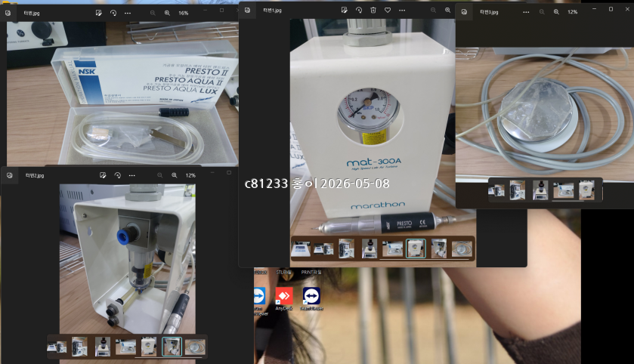Maximize the 터빈3.jpg window
This screenshot has height=364, width=634.
pyautogui.click(x=611, y=9)
